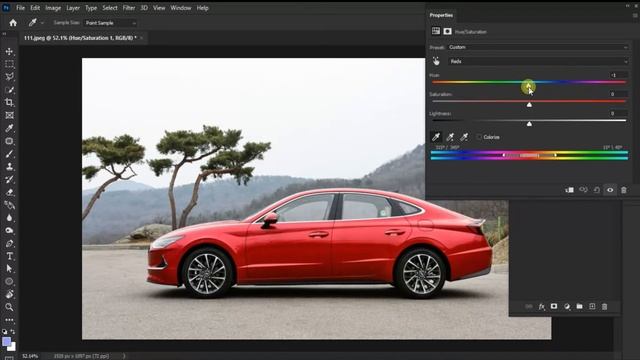Click the zoom percentage field in status bar
This screenshot has width=640, height=360.
tap(30, 356)
